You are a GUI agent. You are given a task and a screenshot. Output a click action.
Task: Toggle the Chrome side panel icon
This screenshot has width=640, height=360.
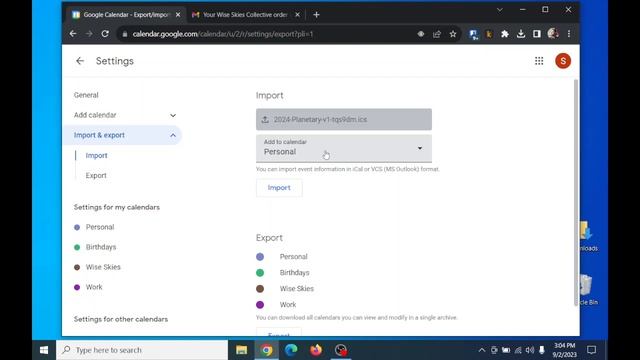[x=537, y=34]
